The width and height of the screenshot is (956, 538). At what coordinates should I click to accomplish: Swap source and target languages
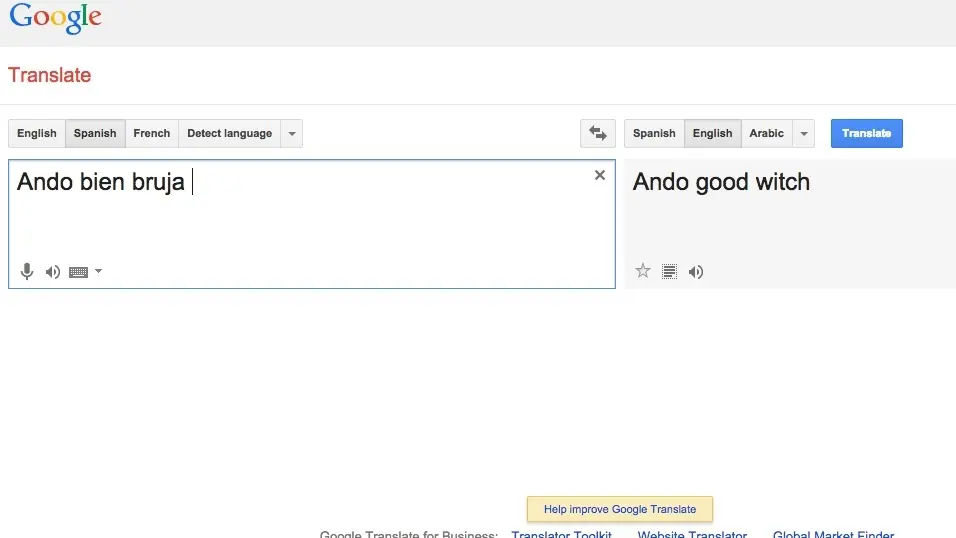tap(598, 133)
